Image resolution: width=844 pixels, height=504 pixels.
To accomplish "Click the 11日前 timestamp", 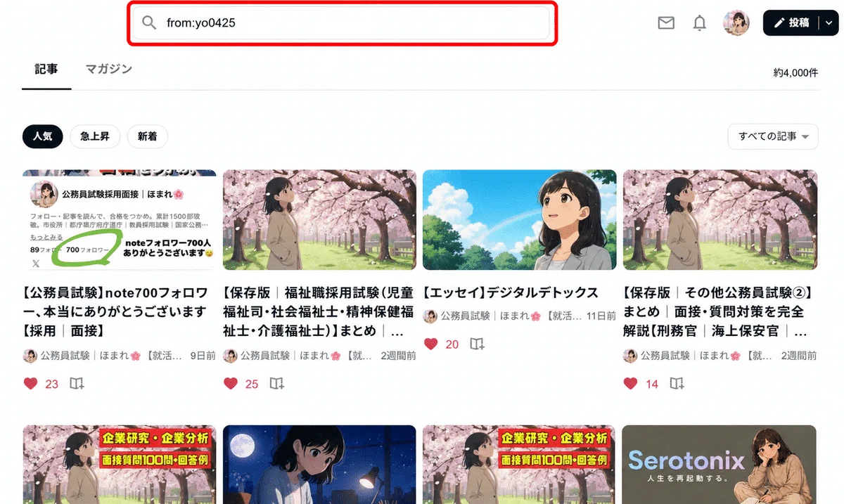I will 601,316.
